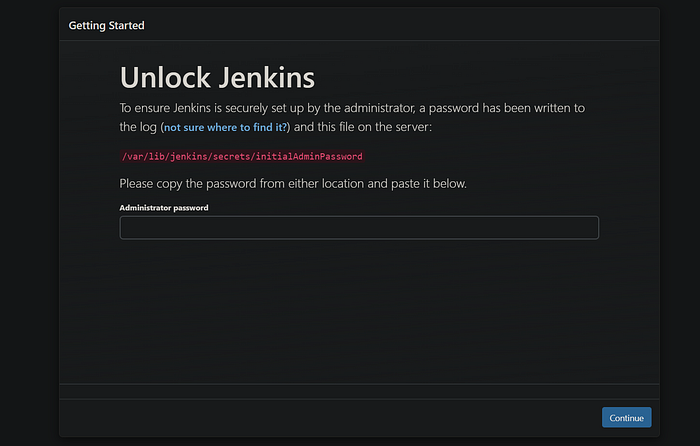
Task: Focus the Administrator password field
Action: (359, 228)
